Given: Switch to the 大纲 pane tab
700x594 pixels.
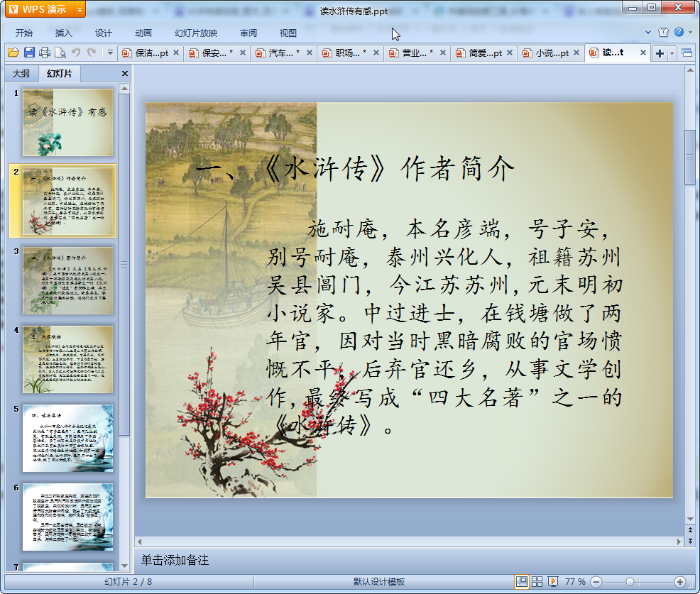Looking at the screenshot, I should pyautogui.click(x=21, y=74).
